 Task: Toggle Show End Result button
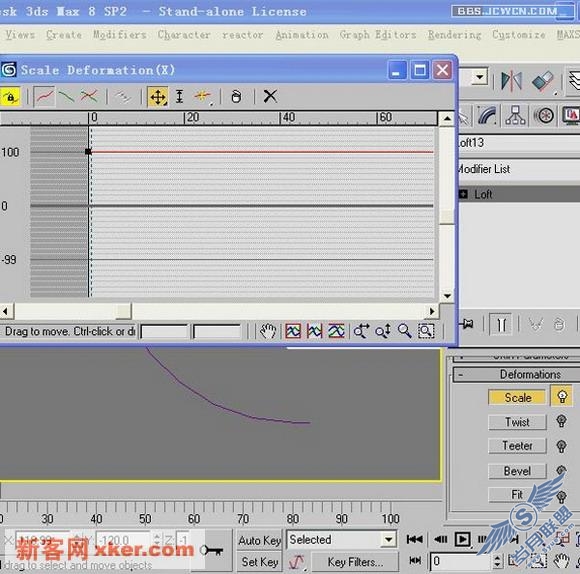tap(501, 324)
